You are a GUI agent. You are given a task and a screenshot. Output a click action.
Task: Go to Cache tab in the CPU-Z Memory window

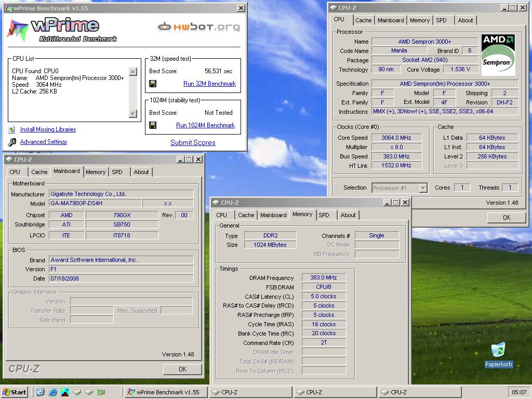(246, 215)
